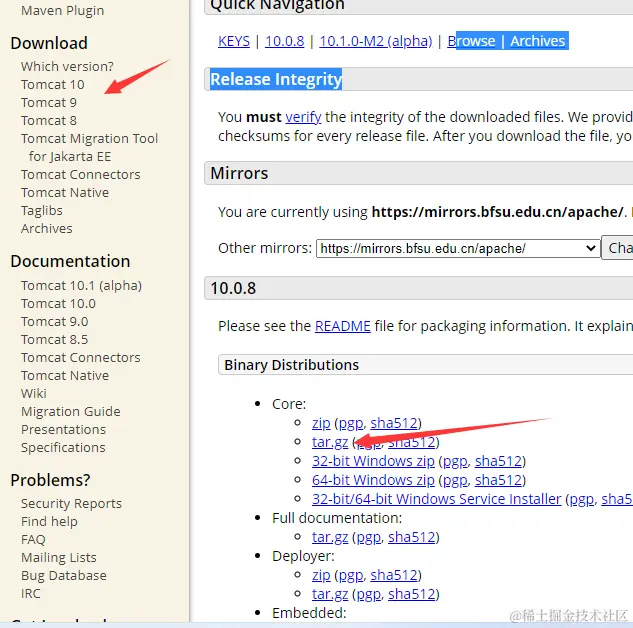Image resolution: width=633 pixels, height=628 pixels.
Task: Click the Release Integrity heading
Action: tap(276, 80)
